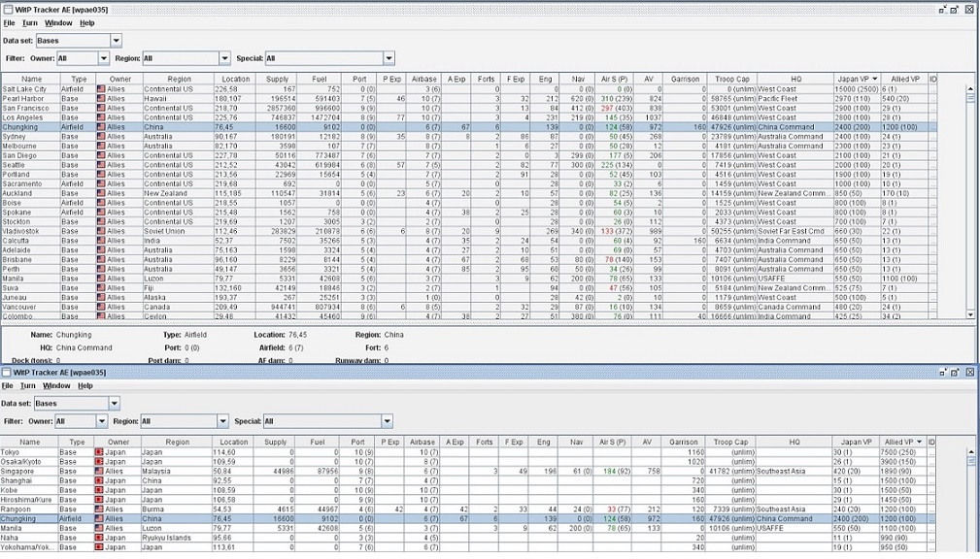
Task: Open File menu in bottom window
Action: pyautogui.click(x=7, y=386)
